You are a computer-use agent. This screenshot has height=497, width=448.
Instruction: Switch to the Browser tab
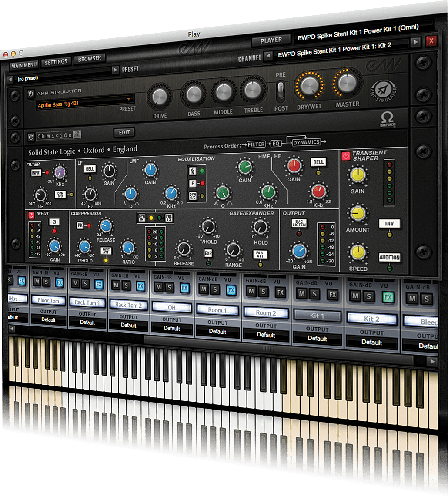[x=89, y=57]
